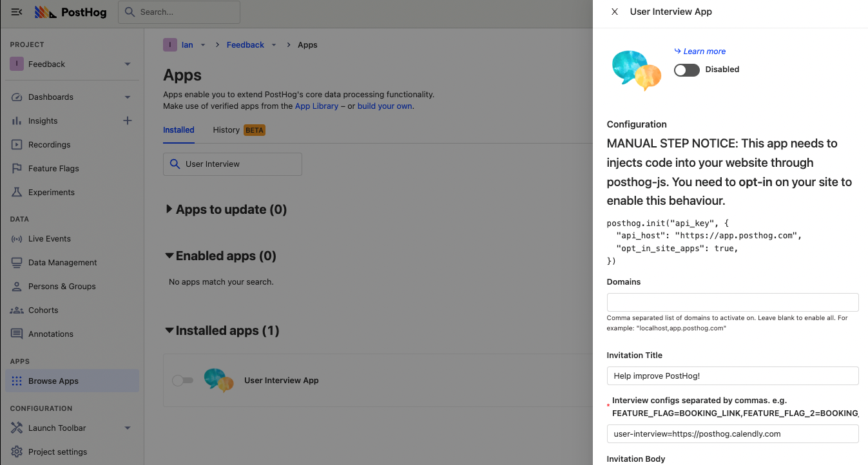Open Recordings in the sidebar
The width and height of the screenshot is (868, 465).
click(x=49, y=145)
